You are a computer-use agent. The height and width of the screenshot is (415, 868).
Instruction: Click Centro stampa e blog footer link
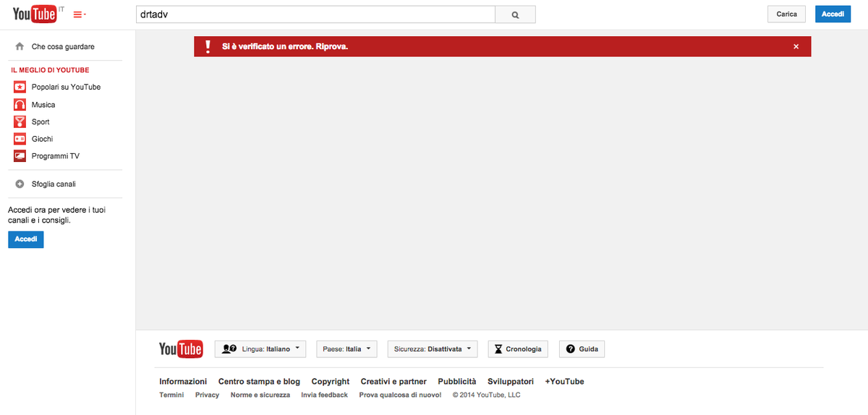pyautogui.click(x=259, y=381)
